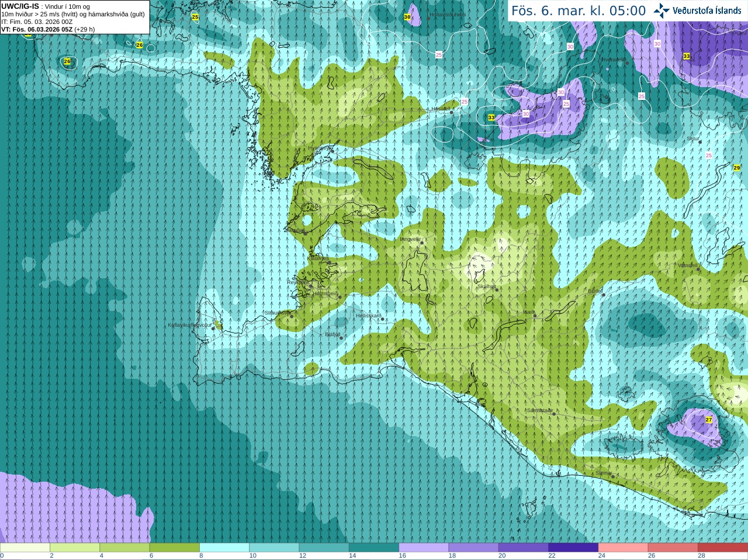The width and height of the screenshot is (748, 560).
Task: Click yellow gust label 27 in the southeast
Action: pyautogui.click(x=709, y=420)
